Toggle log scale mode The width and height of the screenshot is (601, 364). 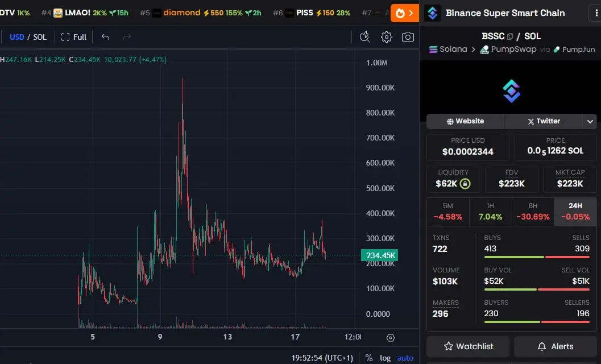(385, 358)
